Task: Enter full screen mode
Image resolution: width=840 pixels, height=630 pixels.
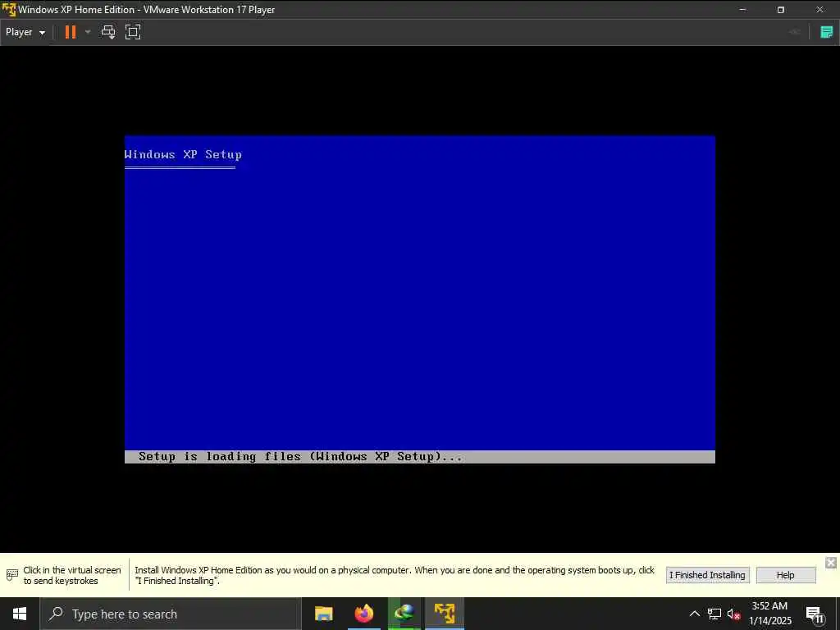Action: [x=133, y=32]
